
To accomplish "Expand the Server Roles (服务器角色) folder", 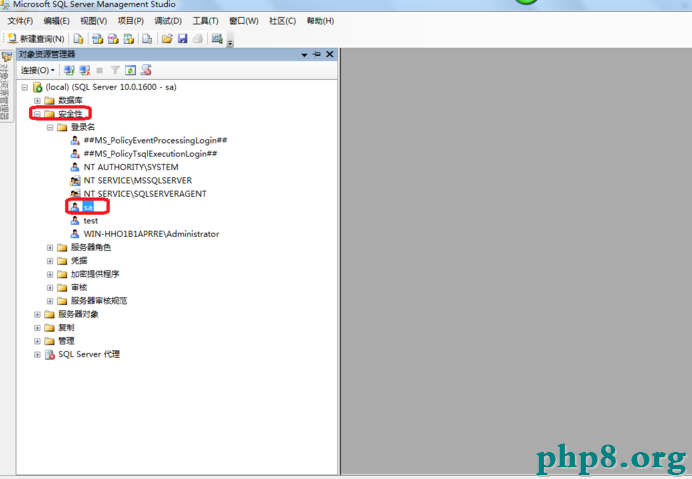I will 50,248.
